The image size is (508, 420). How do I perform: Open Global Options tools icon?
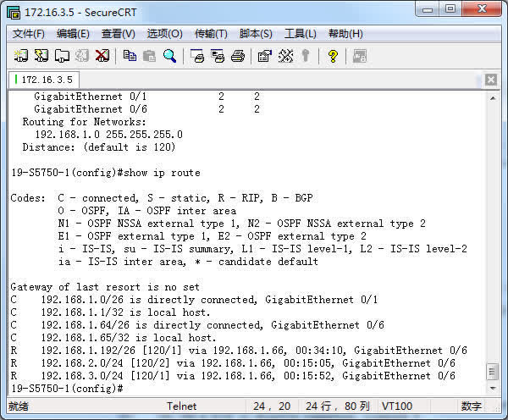[x=285, y=56]
